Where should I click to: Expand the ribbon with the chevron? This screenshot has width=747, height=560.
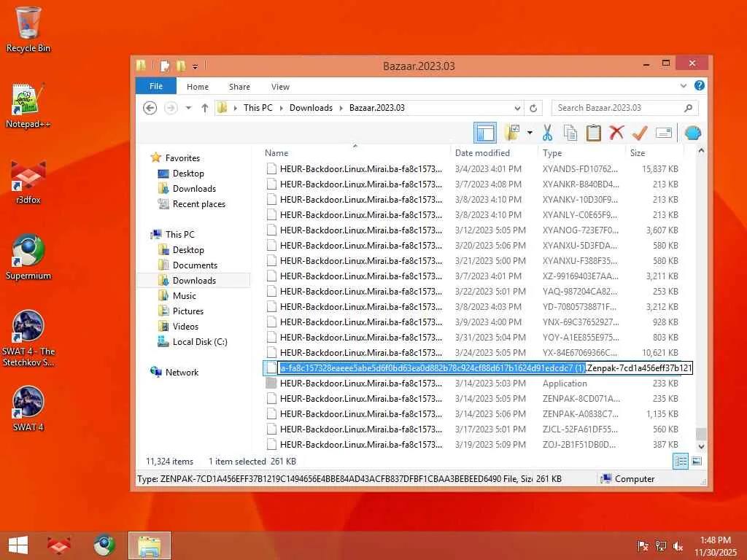click(x=684, y=86)
